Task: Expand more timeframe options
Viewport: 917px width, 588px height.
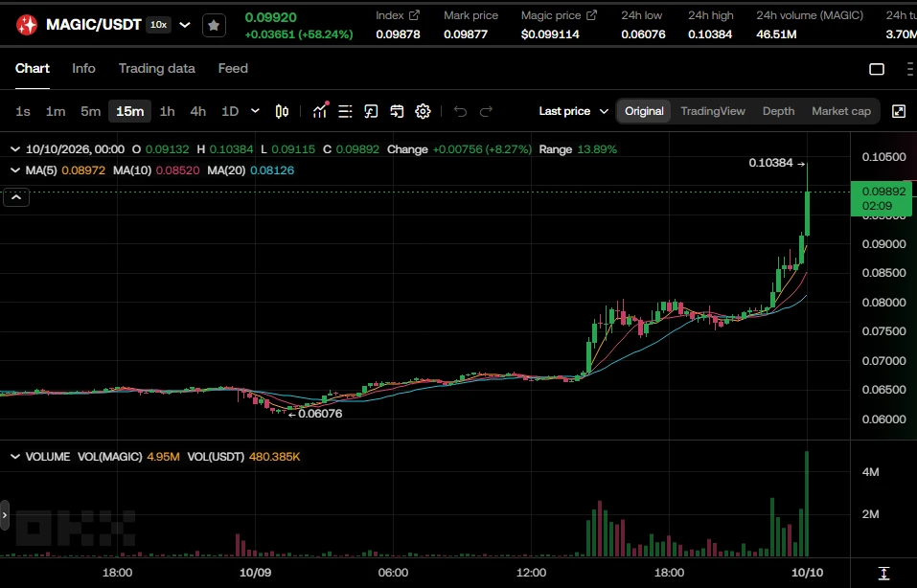Action: [255, 110]
